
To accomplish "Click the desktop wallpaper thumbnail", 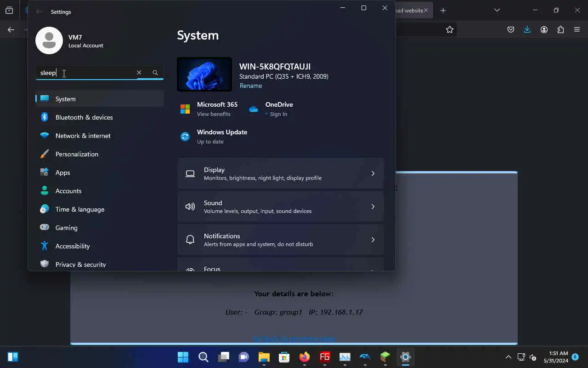I will (204, 75).
